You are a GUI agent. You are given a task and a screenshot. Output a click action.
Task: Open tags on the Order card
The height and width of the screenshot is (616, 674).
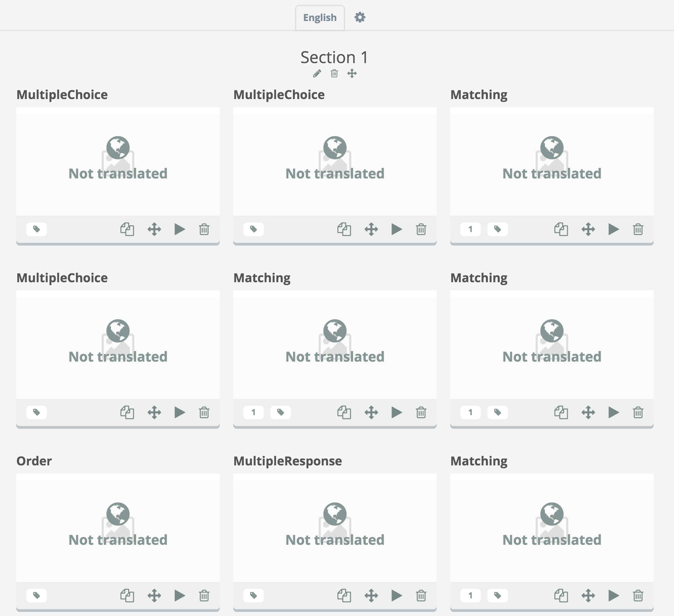click(x=37, y=595)
